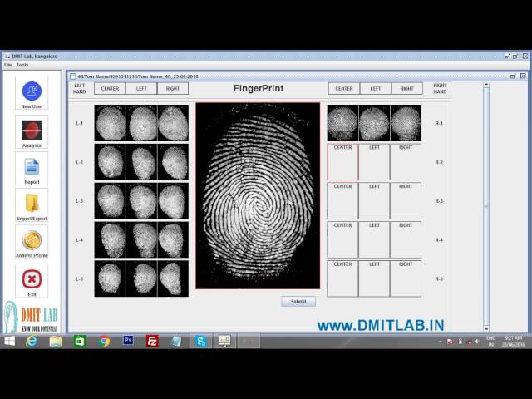The image size is (532, 399).
Task: Select L-3 right fingerprint thumbnail
Action: tap(173, 201)
